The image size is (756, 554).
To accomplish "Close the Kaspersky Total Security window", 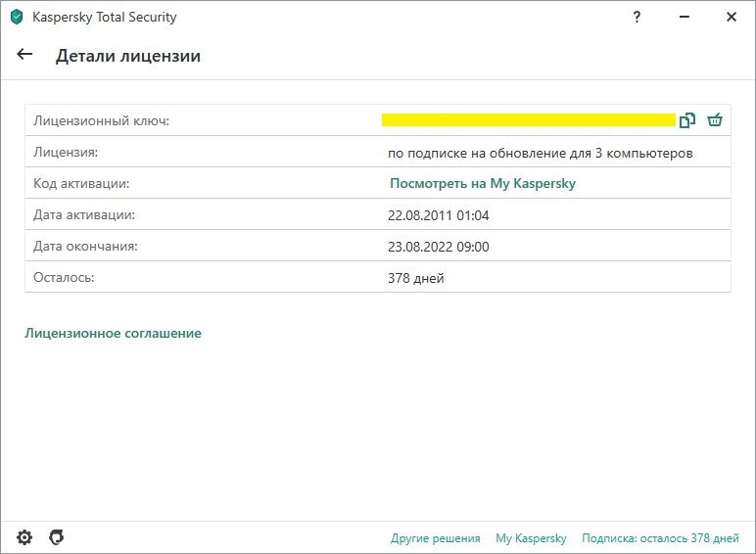I will (731, 17).
